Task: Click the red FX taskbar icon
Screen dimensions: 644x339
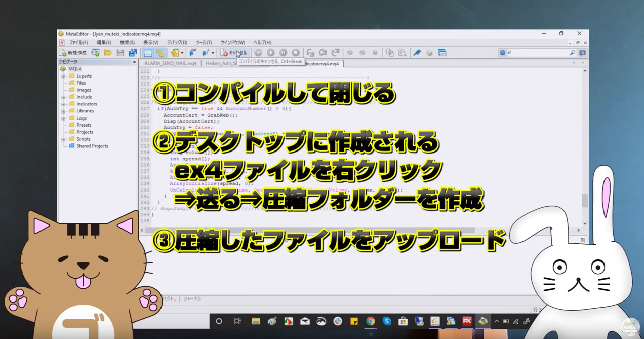Action: (x=467, y=321)
